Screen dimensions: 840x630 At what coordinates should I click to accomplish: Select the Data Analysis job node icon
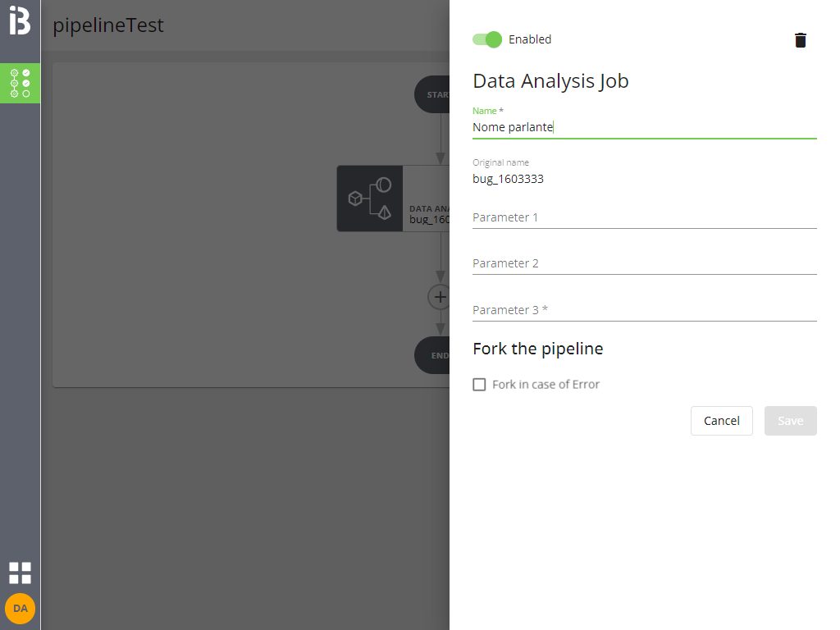point(370,199)
